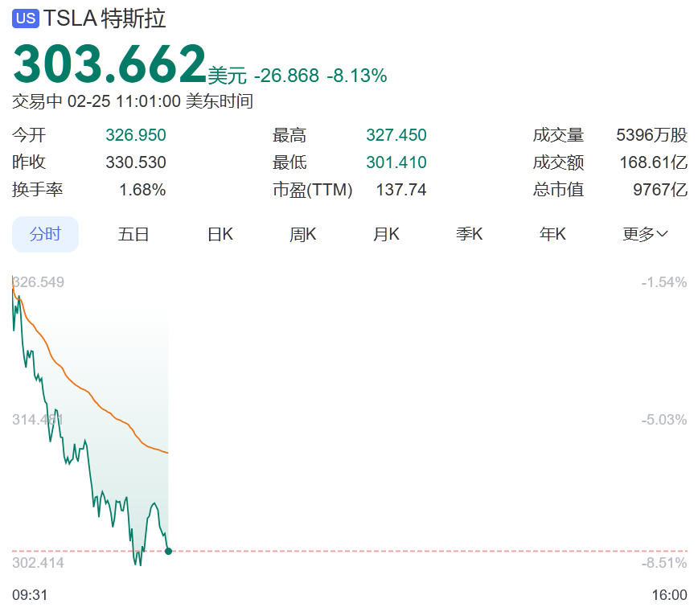Click the 成交量 volume value 5396万股
Screen dimensions: 698x616
(651, 135)
